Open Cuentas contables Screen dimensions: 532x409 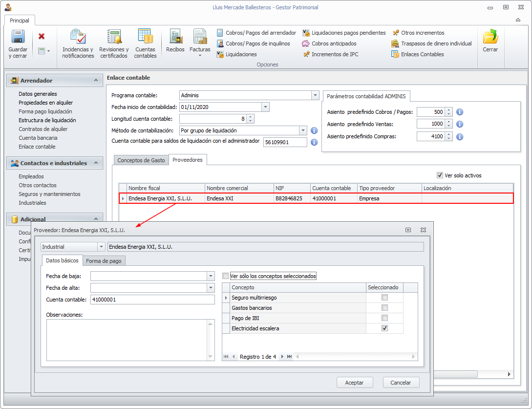(145, 43)
